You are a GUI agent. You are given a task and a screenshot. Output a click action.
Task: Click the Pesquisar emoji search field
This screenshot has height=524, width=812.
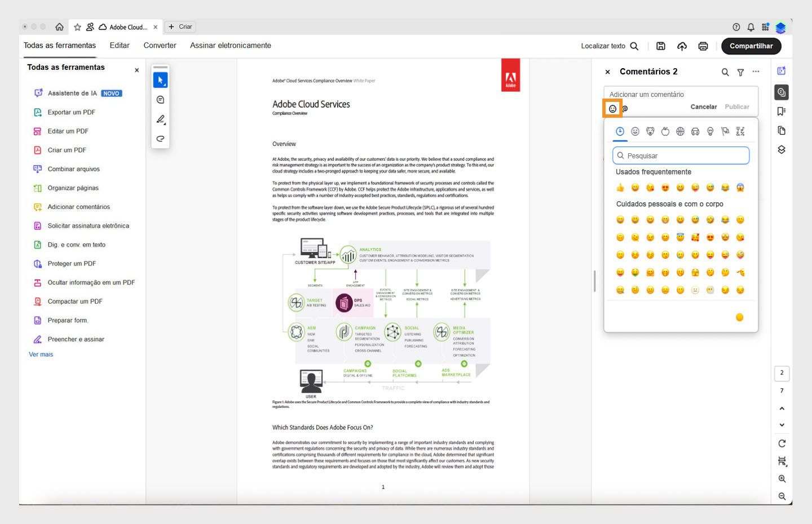tap(681, 156)
